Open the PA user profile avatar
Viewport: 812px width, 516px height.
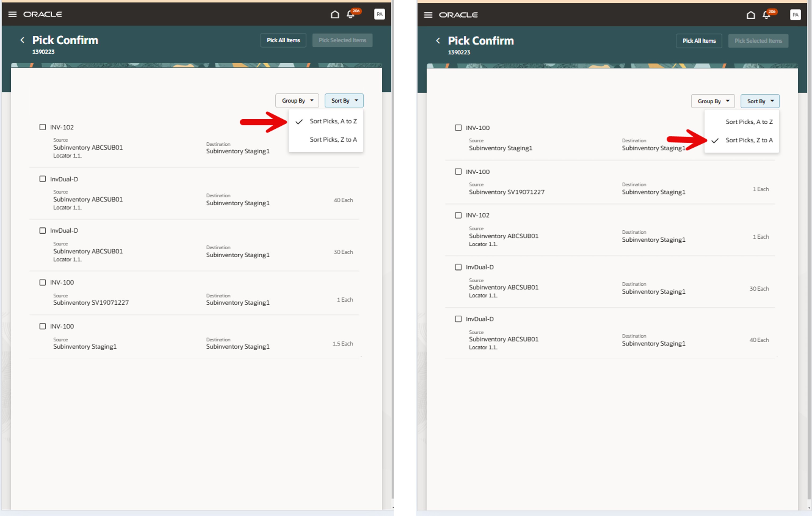tap(379, 14)
